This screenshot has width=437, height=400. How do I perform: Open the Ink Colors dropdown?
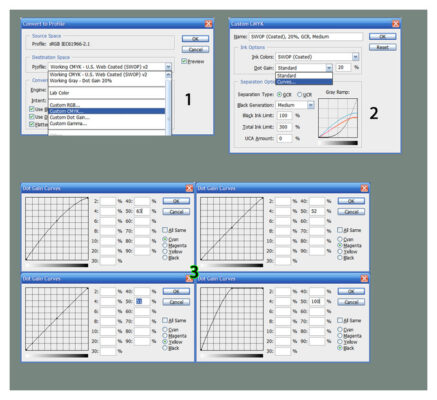[355, 57]
